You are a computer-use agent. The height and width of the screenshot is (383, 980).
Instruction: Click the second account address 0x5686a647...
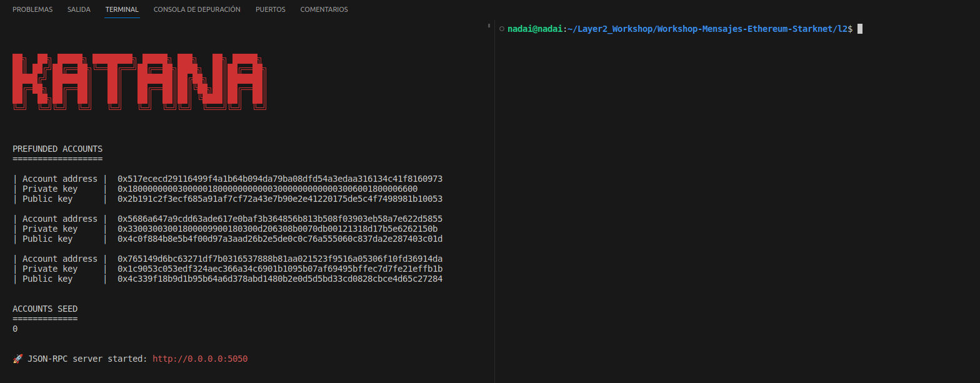pyautogui.click(x=280, y=219)
